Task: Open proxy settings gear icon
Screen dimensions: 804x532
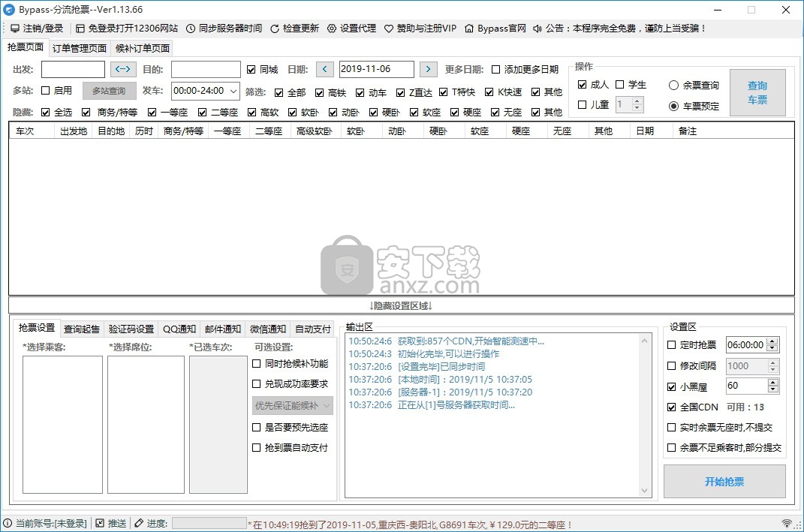Action: pyautogui.click(x=332, y=29)
